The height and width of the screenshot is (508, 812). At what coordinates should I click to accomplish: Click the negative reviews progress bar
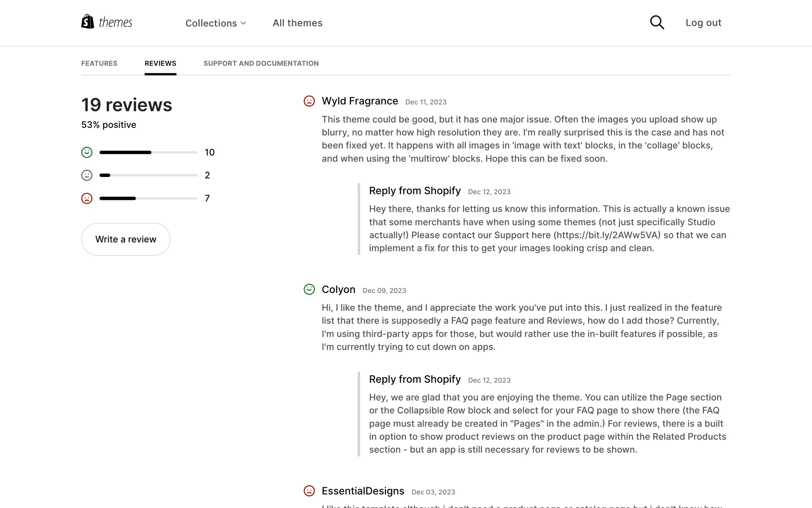[148, 198]
